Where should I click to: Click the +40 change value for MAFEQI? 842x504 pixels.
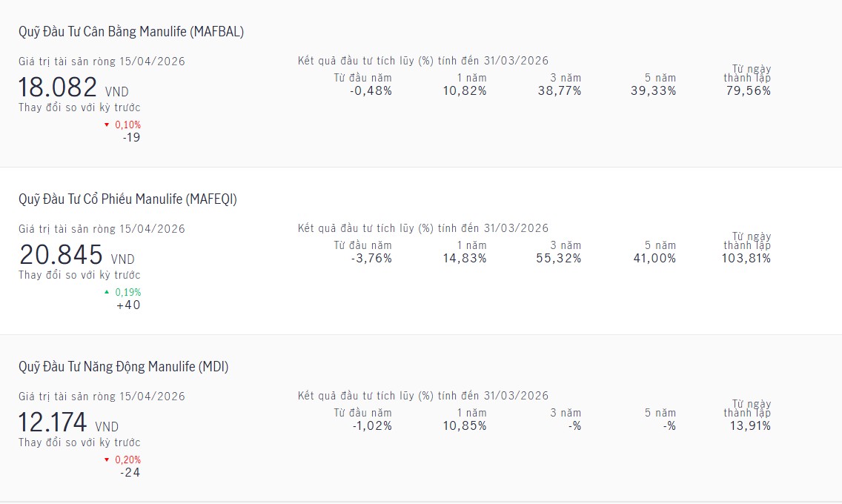(x=128, y=305)
